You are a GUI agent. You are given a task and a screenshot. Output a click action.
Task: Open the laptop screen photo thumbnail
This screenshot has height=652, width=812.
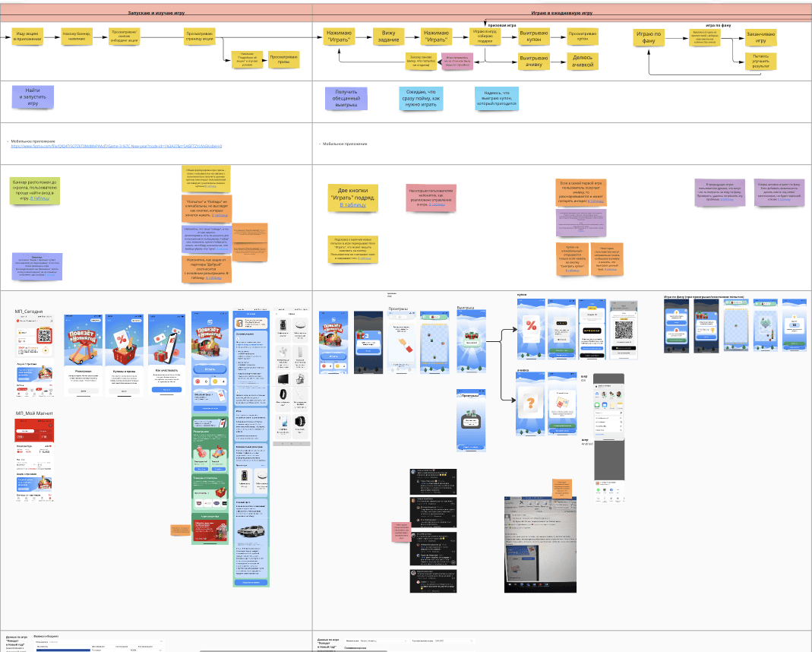(540, 544)
